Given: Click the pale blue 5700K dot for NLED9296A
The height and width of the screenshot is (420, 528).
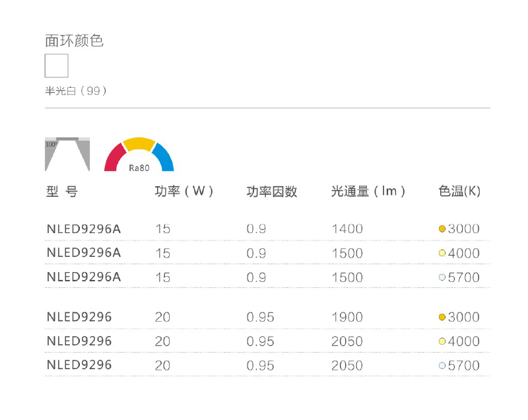Looking at the screenshot, I should click(x=442, y=277).
